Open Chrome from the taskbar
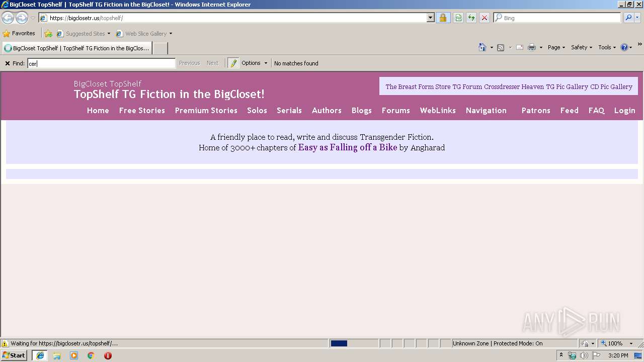This screenshot has width=644, height=362. pos(91,355)
